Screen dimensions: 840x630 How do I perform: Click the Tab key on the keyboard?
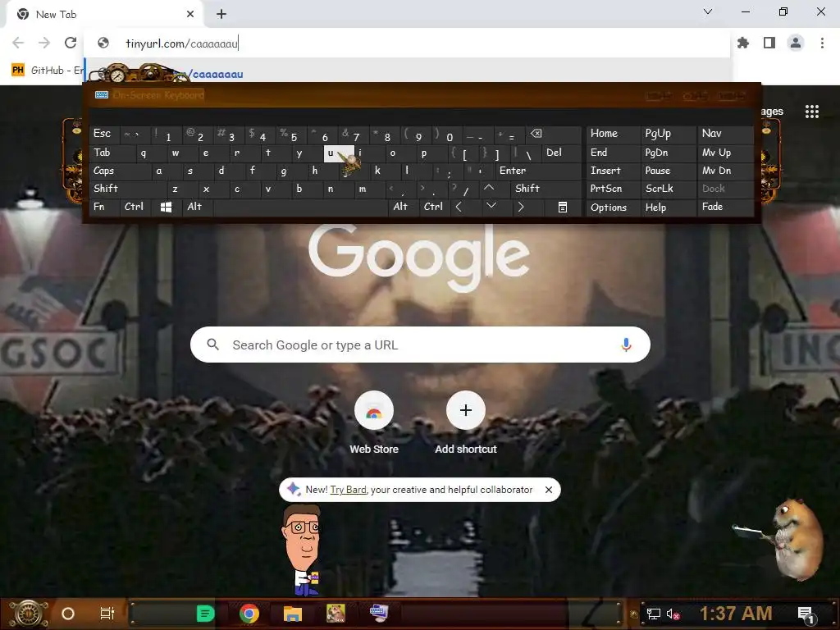click(112, 153)
